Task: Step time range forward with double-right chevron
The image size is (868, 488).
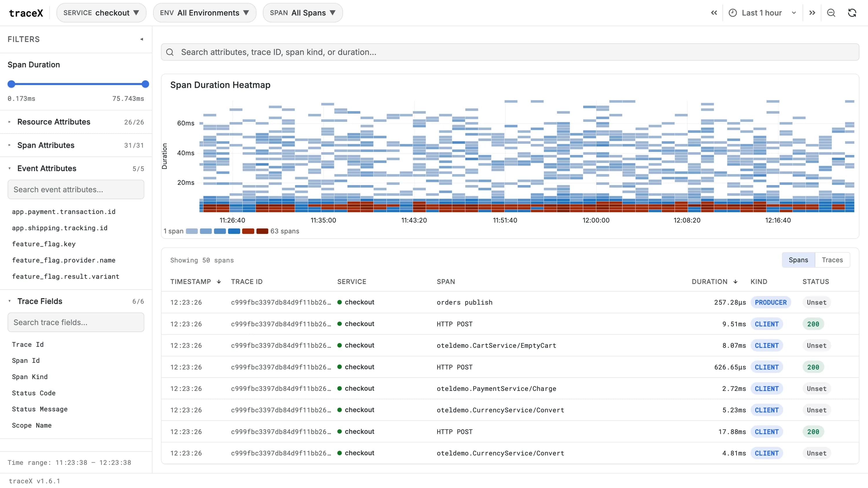Action: click(812, 13)
